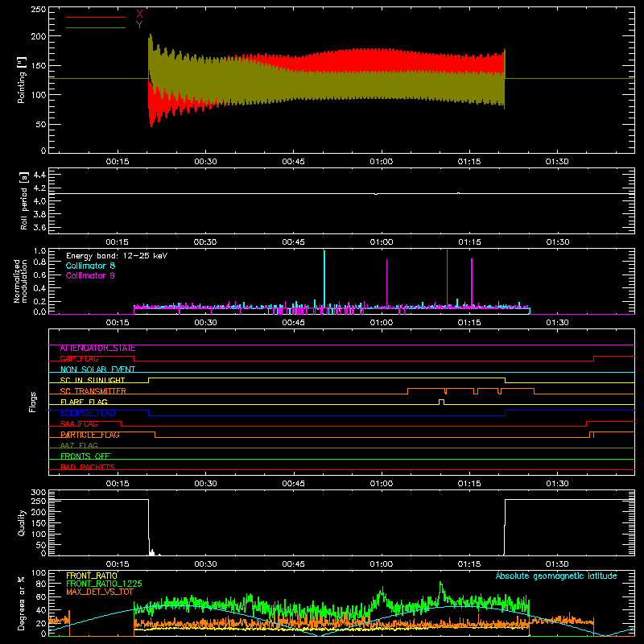Image resolution: width=644 pixels, height=644 pixels.
Task: Select the NON_SOLAR_EVENT flag label
Action: (x=97, y=369)
